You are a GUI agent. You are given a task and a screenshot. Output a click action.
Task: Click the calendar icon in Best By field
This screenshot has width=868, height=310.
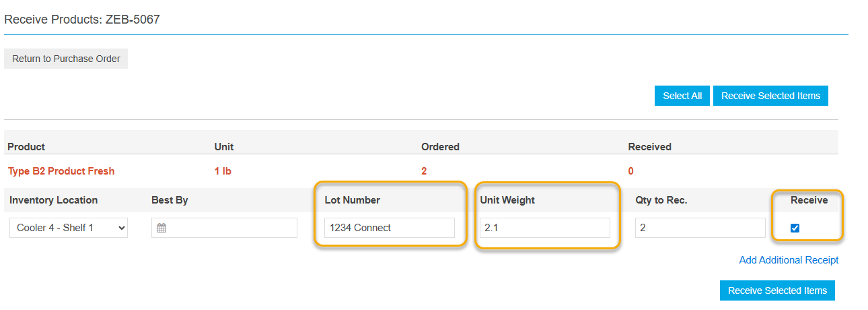point(161,228)
